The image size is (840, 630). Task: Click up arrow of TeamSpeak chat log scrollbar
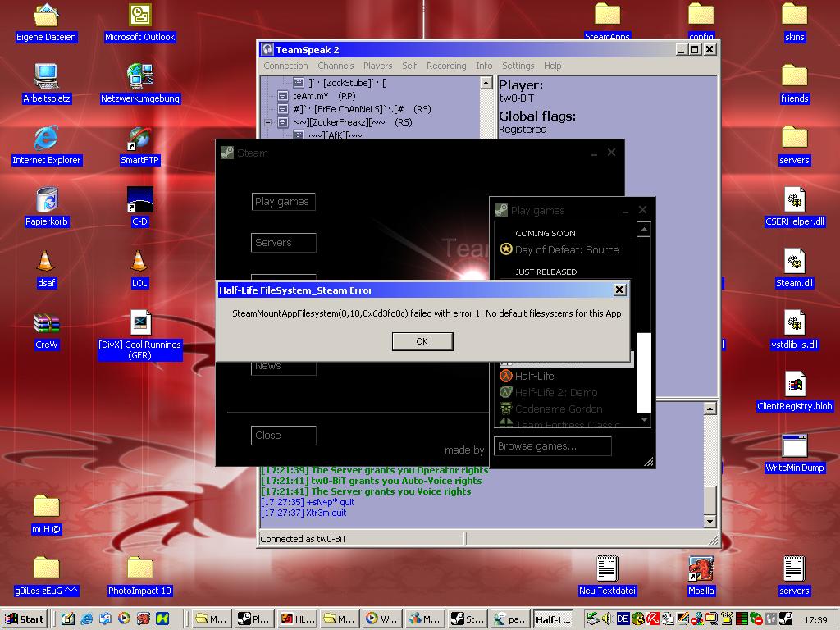pyautogui.click(x=710, y=409)
